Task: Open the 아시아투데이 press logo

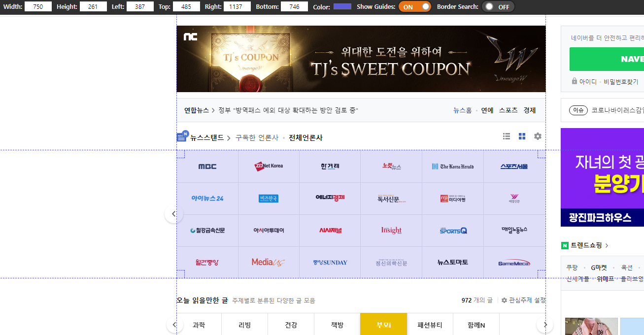Action: click(x=269, y=231)
